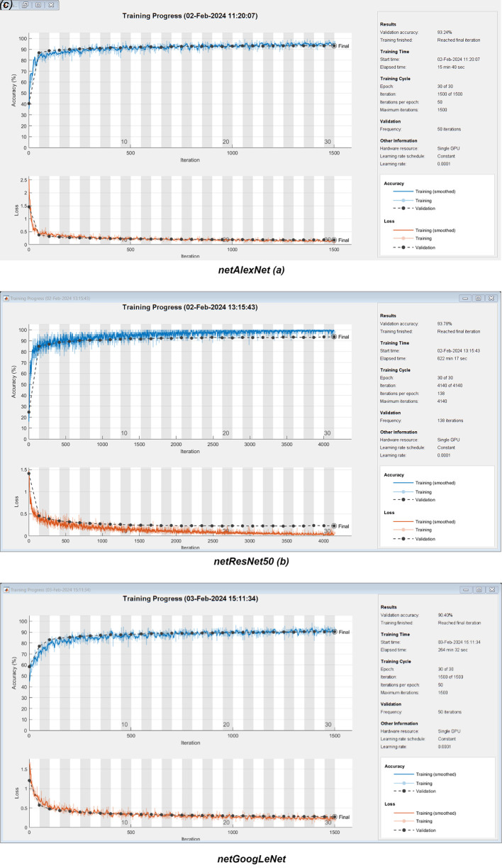Click ResNet50 validation frequency '138 iterations'
This screenshot has width=502, height=868.
coord(451,421)
